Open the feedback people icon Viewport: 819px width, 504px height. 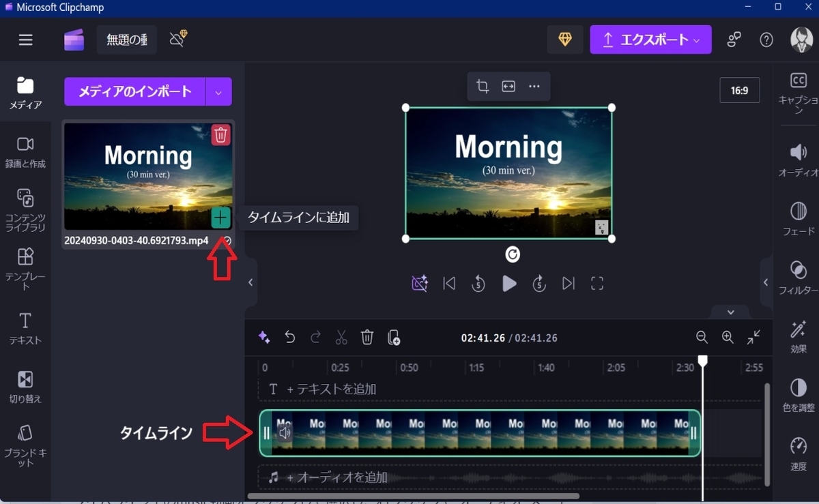pyautogui.click(x=734, y=40)
